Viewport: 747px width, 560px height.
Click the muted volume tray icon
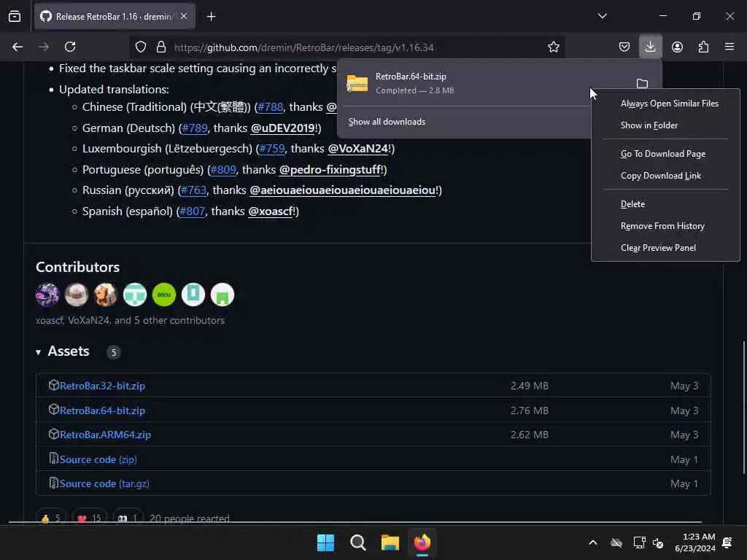[x=658, y=542]
